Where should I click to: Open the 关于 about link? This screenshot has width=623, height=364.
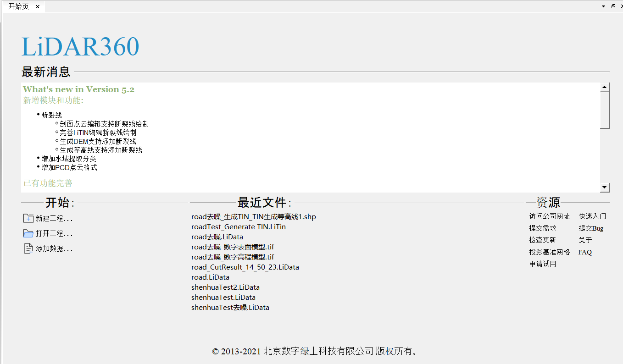[585, 240]
